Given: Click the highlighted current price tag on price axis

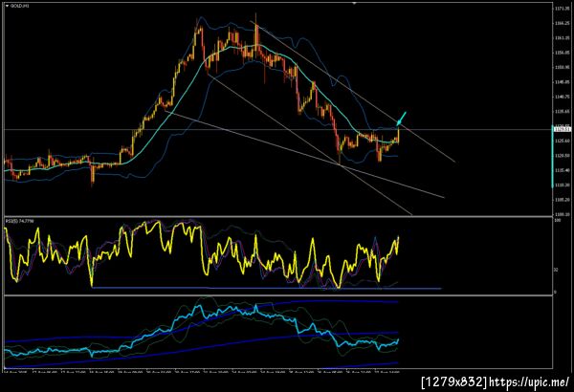Looking at the screenshot, I should [563, 130].
